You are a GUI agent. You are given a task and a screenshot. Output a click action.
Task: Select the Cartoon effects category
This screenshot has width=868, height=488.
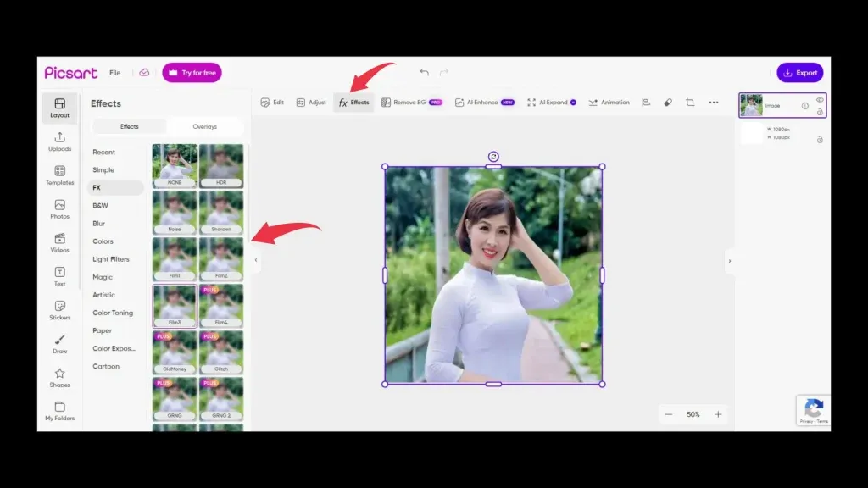click(106, 366)
